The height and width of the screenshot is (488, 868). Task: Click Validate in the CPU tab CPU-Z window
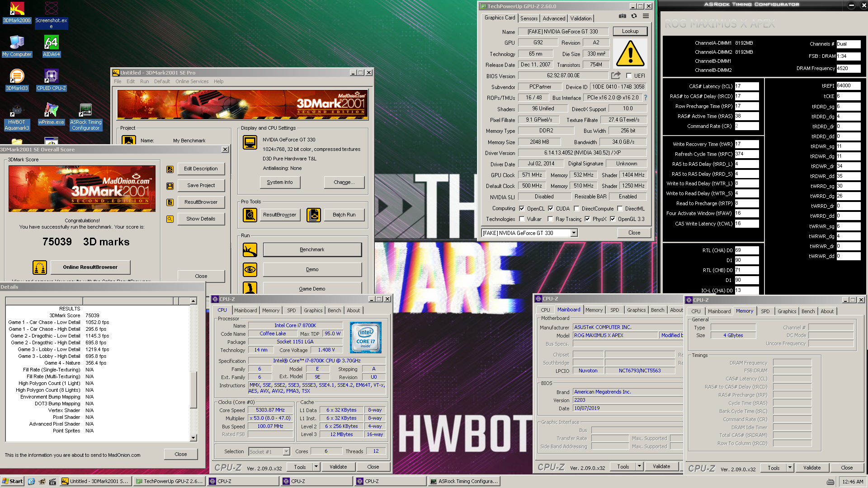click(x=338, y=467)
